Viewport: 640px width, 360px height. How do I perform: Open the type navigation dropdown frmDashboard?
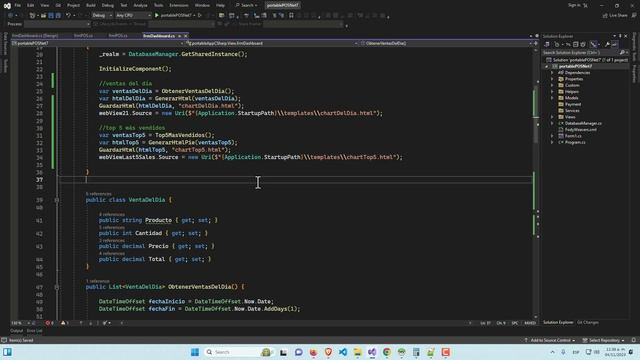(271, 43)
